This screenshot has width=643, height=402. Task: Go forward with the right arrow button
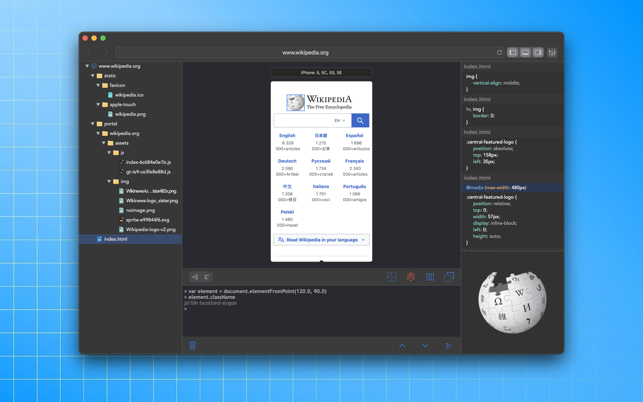(106, 53)
